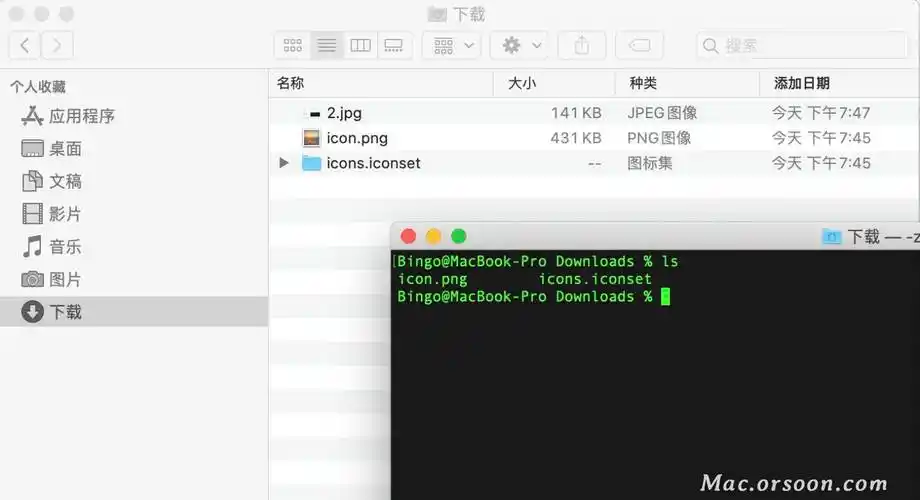
Task: Click 今天 下午7:47 date cell
Action: click(821, 113)
